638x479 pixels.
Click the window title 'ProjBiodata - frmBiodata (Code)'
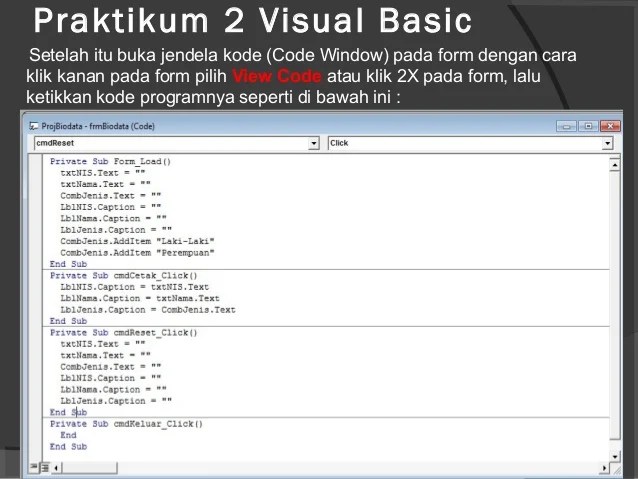click(x=98, y=126)
